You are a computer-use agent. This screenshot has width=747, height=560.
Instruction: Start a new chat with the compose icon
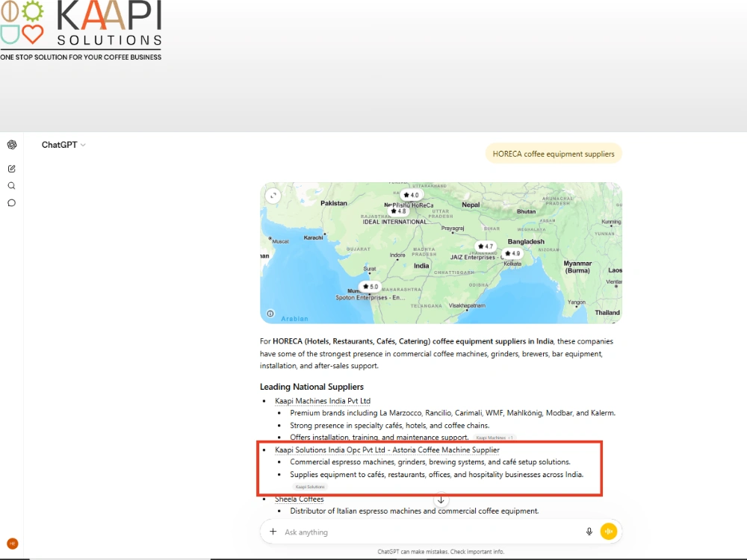12,169
